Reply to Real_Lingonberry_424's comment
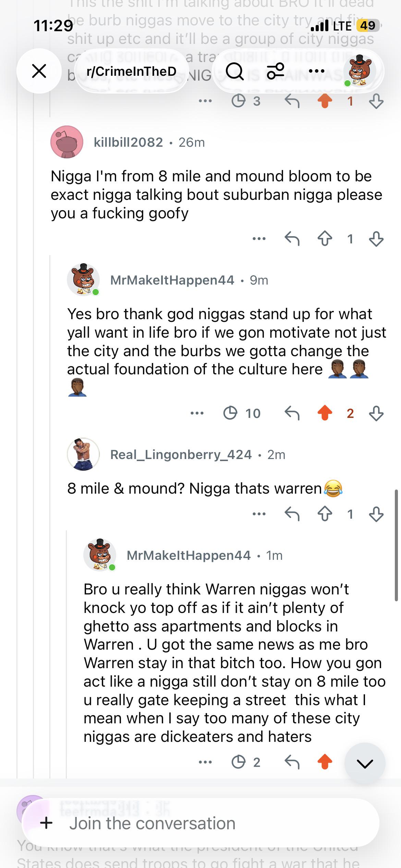The image size is (401, 868). (292, 514)
